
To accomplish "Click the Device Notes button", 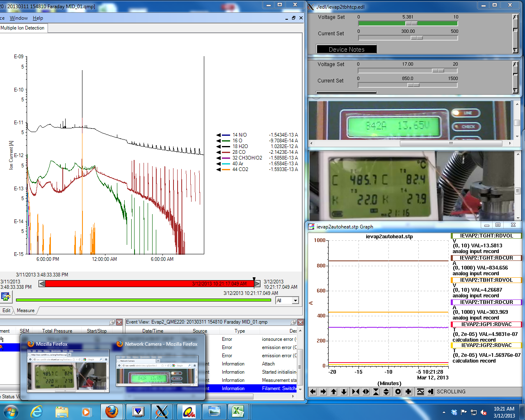I will (347, 49).
